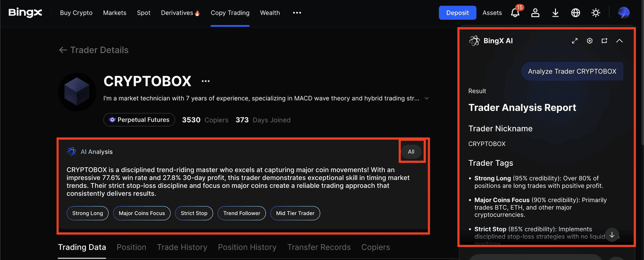Click the All button in AI Analysis
The width and height of the screenshot is (644, 260).
(411, 152)
